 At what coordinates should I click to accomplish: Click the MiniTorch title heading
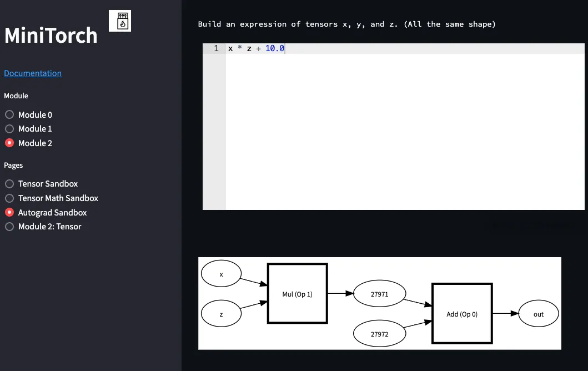[x=51, y=36]
